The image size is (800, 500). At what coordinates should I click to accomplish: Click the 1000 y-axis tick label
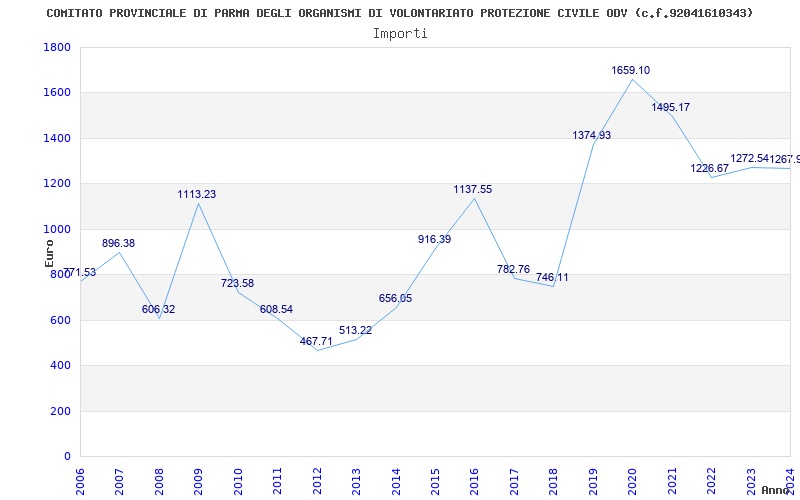57,230
